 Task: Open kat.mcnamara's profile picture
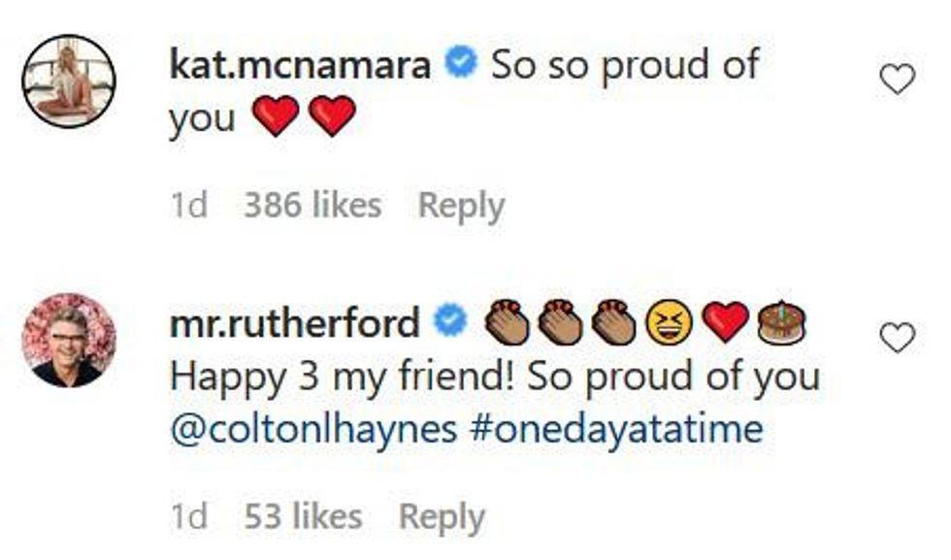(x=69, y=82)
